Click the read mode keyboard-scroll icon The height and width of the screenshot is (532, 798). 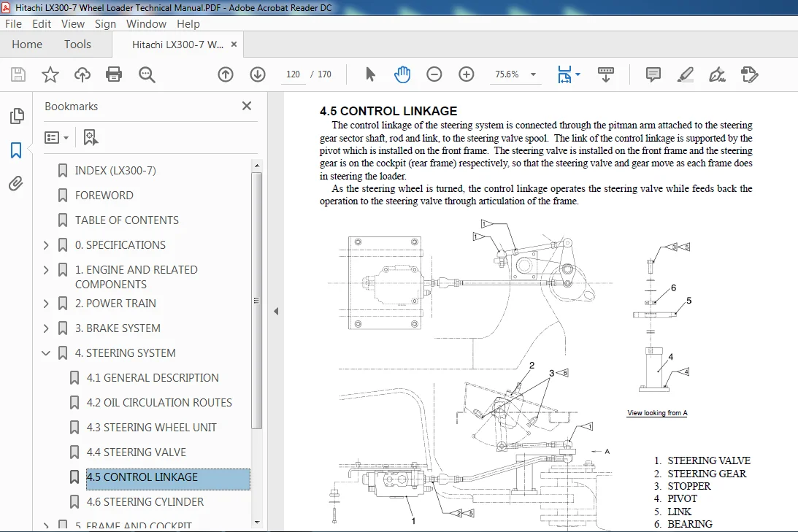click(x=606, y=74)
